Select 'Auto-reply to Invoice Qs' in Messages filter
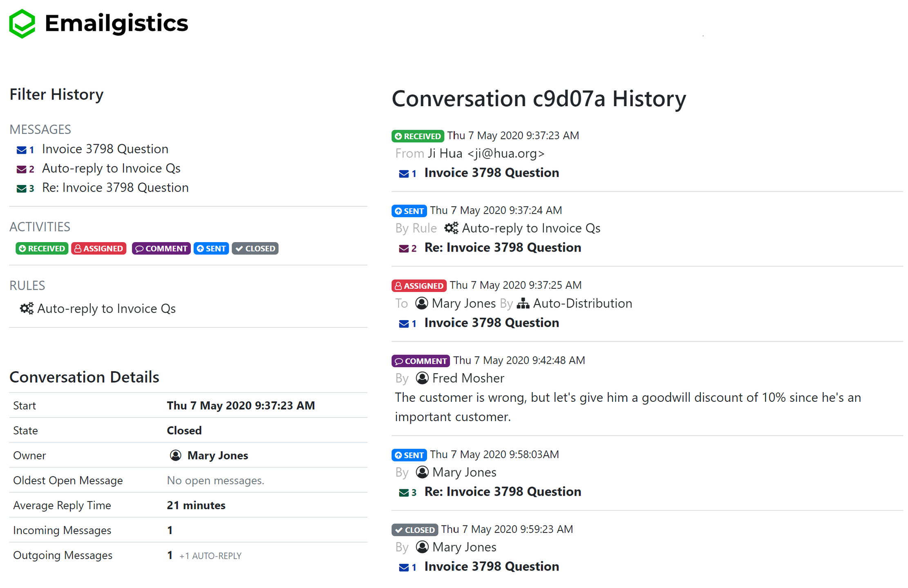This screenshot has width=908, height=588. (111, 169)
